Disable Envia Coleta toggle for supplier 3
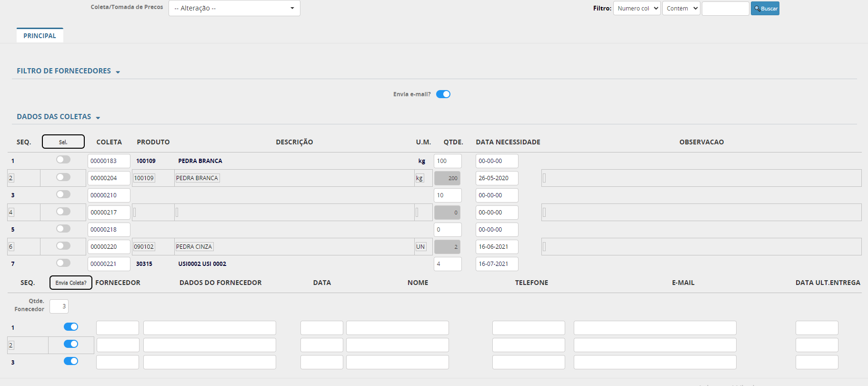The width and height of the screenshot is (868, 386). pos(71,361)
